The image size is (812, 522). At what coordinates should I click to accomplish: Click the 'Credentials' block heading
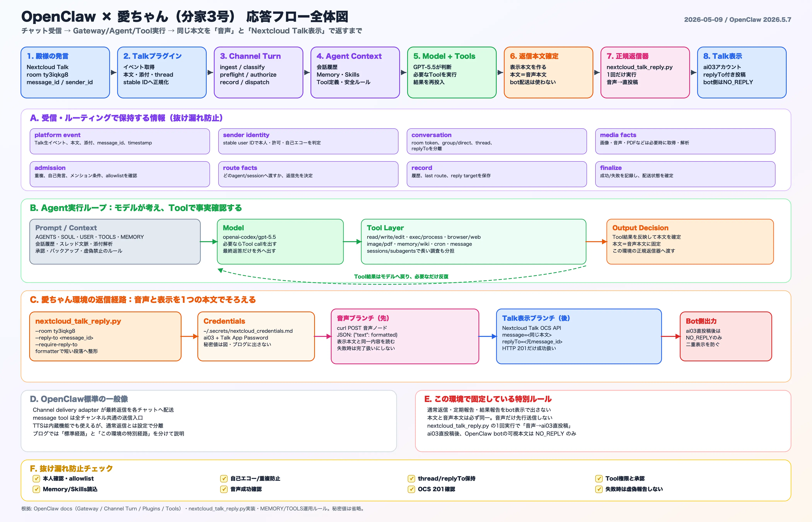pyautogui.click(x=224, y=321)
